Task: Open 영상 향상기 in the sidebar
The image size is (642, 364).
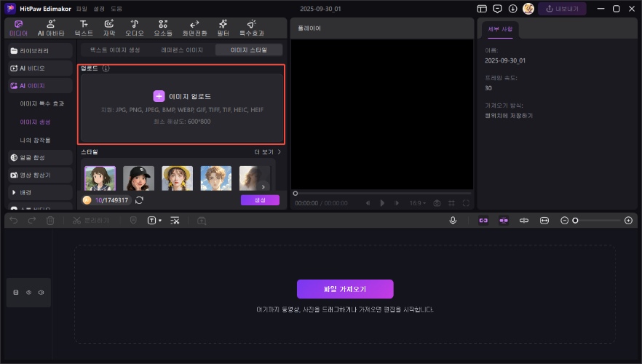Action: 40,175
